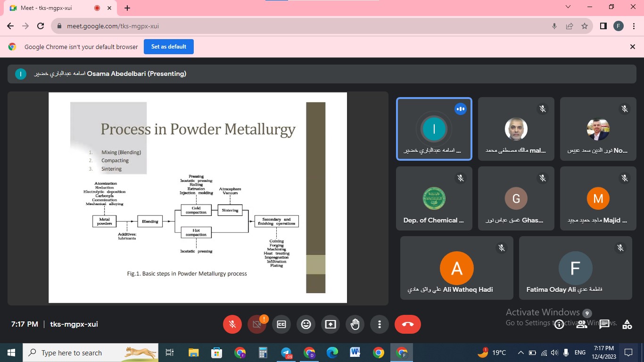Image resolution: width=644 pixels, height=362 pixels.
Task: Show the participants people panel
Action: [582, 324]
